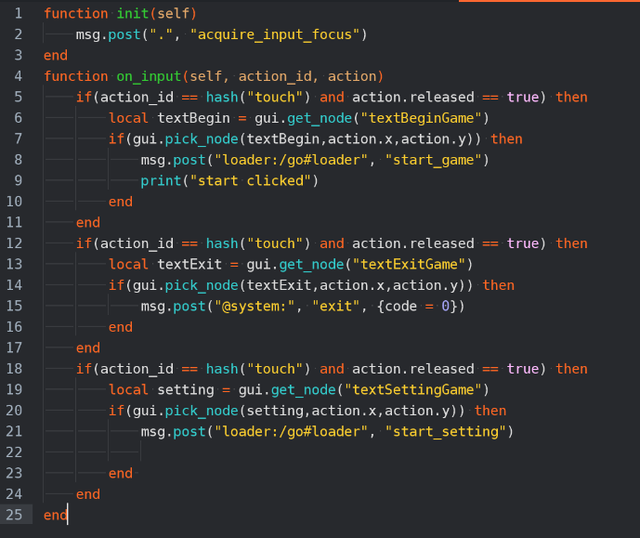The image size is (640, 538).
Task: Click the "acquire_input_focus" string
Action: (x=275, y=35)
